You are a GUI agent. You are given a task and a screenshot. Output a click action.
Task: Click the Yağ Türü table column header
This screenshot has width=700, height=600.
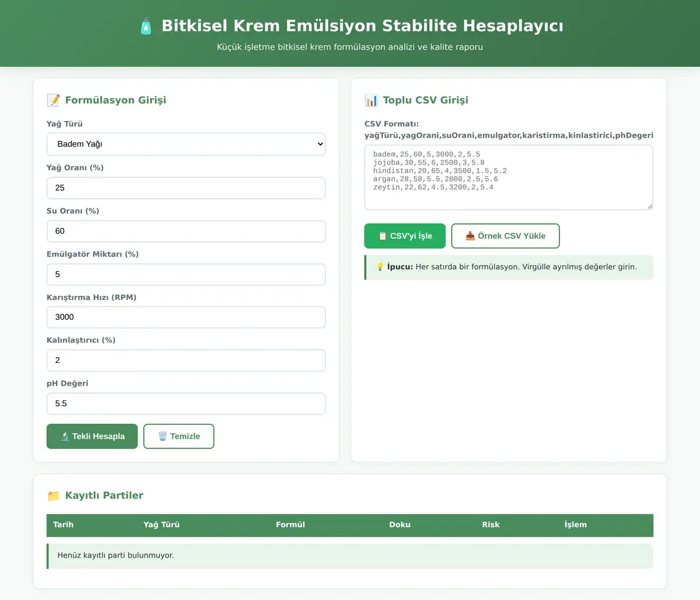tap(162, 525)
